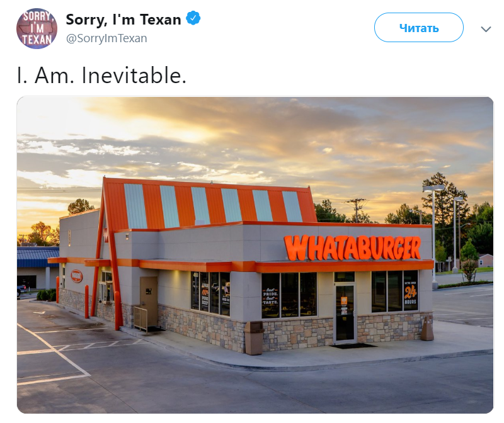Click the orange WHATABURGER sign in the photo
504x423 pixels.
(x=353, y=248)
